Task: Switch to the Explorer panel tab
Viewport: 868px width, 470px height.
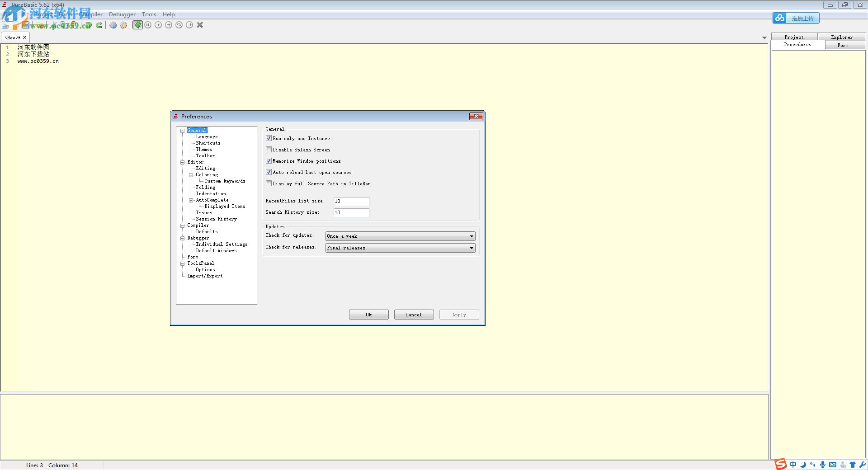Action: coord(842,37)
